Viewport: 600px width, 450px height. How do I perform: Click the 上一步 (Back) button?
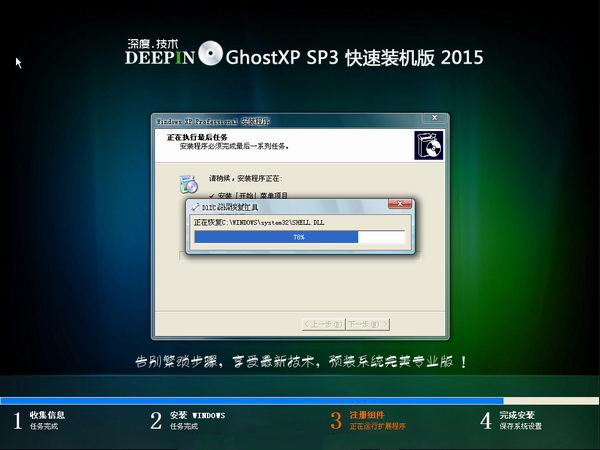pos(323,324)
